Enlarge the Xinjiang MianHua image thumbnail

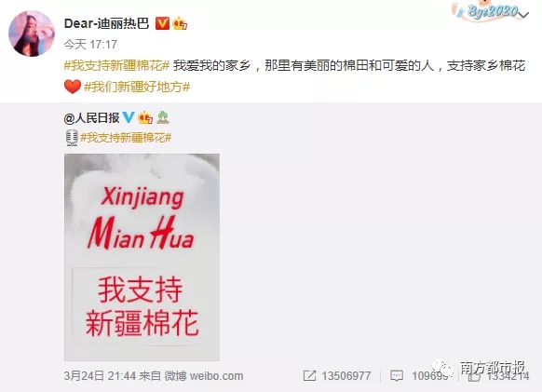pos(142,257)
